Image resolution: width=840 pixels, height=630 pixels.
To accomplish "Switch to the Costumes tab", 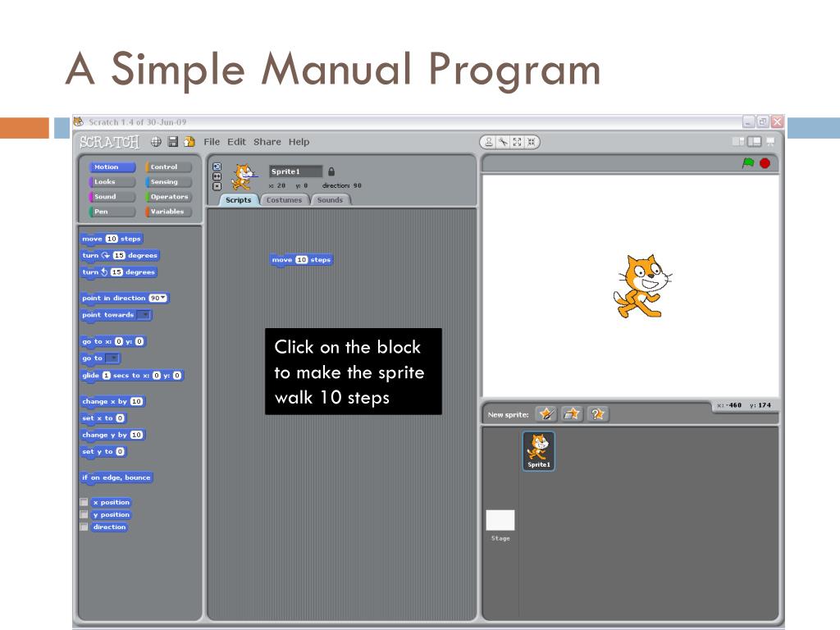I will click(x=284, y=200).
